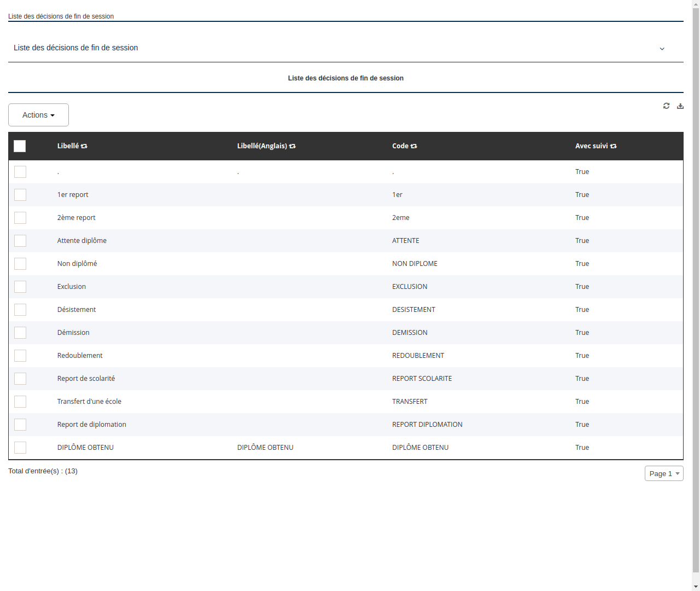Click the sort icon next to Code column
Screen dimensions: 700x591
tap(413, 146)
